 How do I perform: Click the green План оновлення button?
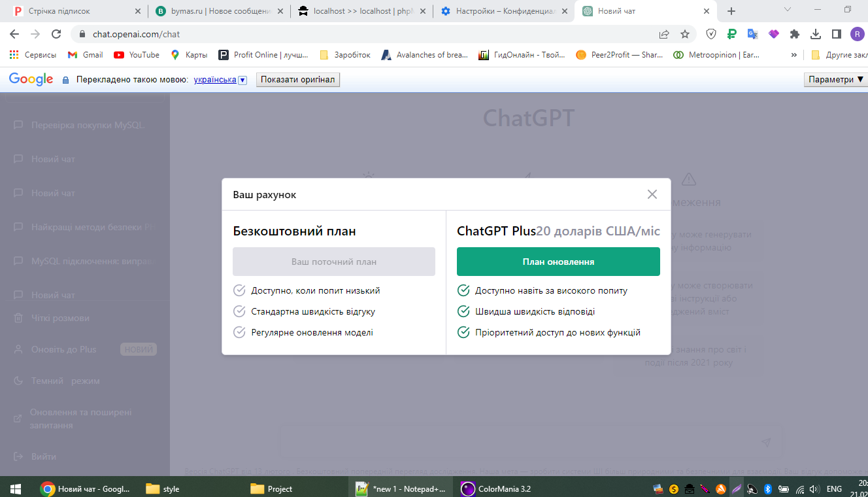[x=558, y=262]
